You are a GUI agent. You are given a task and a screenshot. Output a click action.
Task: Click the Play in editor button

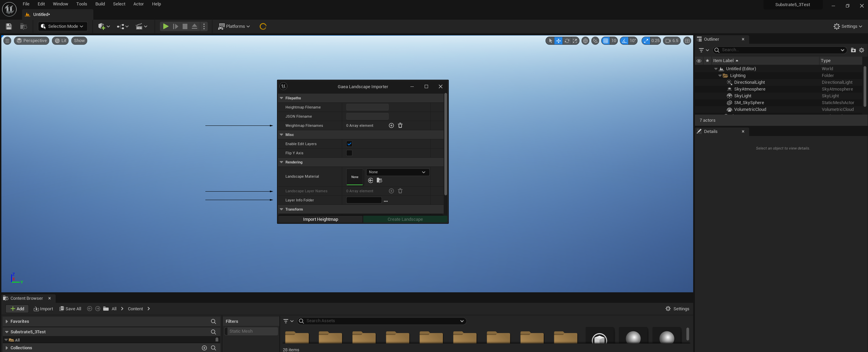pyautogui.click(x=165, y=26)
